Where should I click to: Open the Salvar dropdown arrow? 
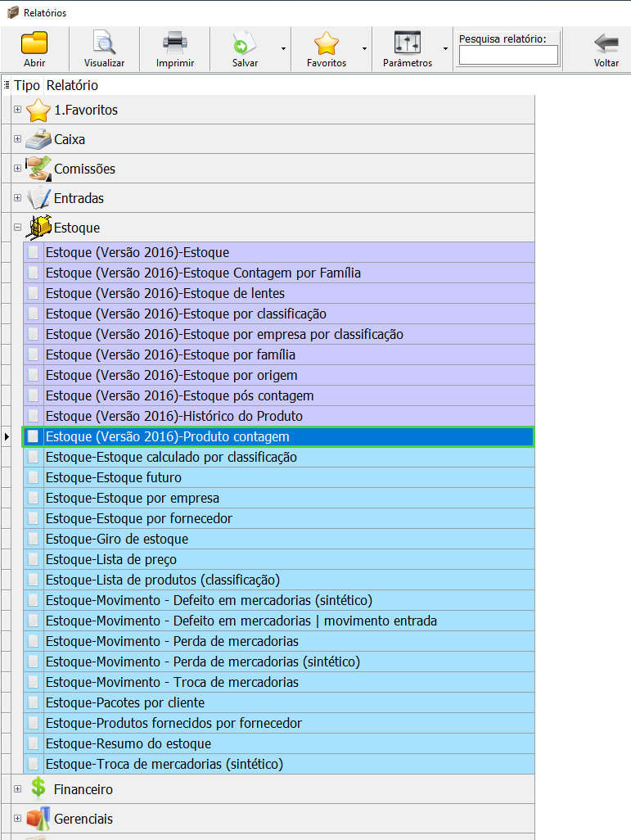[x=283, y=48]
